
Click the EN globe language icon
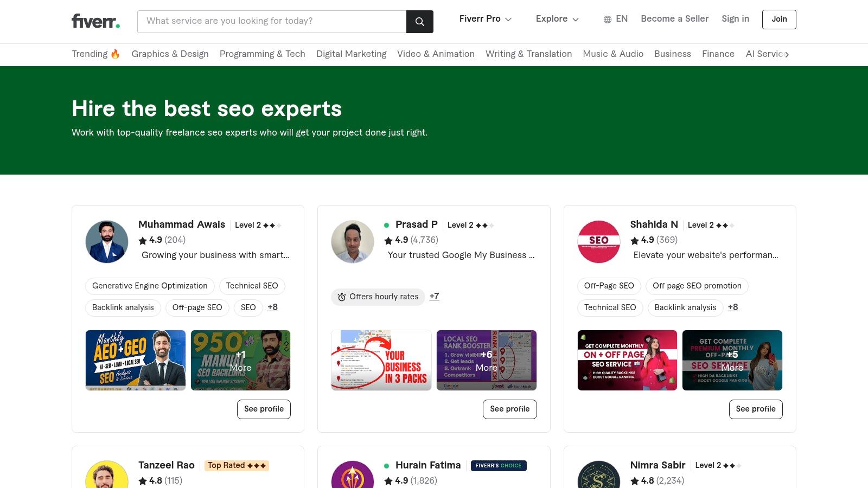click(607, 19)
